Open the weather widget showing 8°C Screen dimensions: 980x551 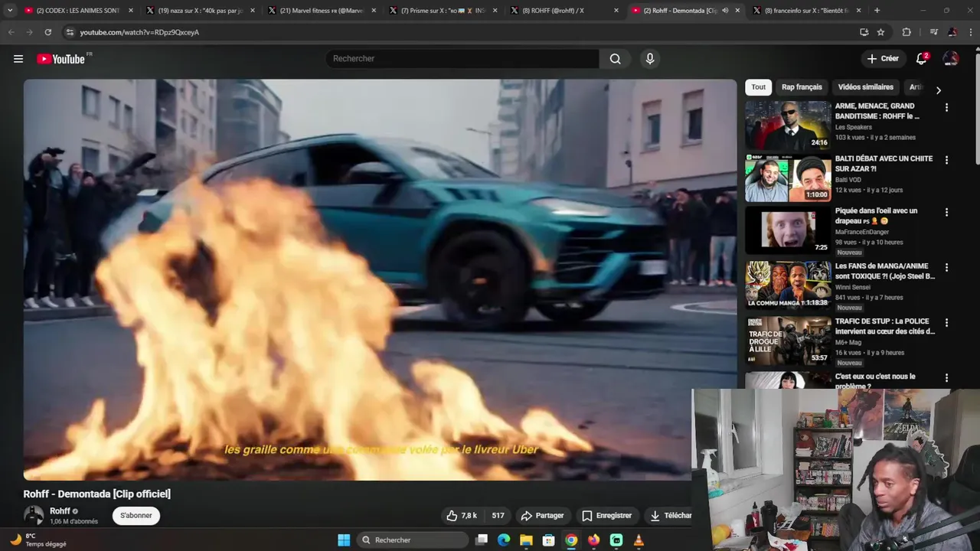38,540
